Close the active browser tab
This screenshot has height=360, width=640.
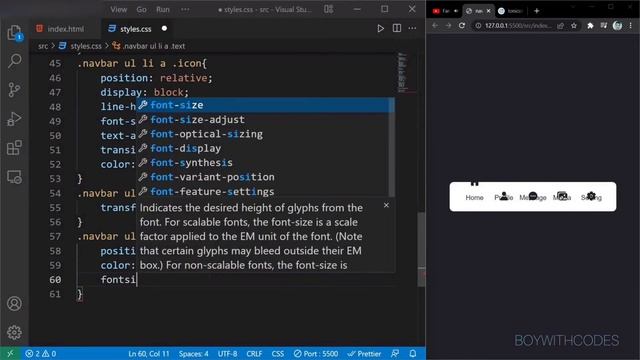pos(488,11)
